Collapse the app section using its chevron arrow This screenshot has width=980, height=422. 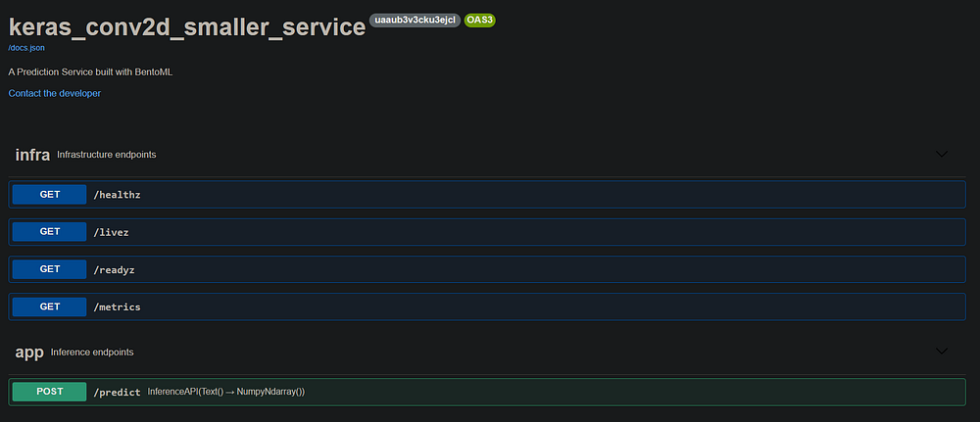coord(942,351)
